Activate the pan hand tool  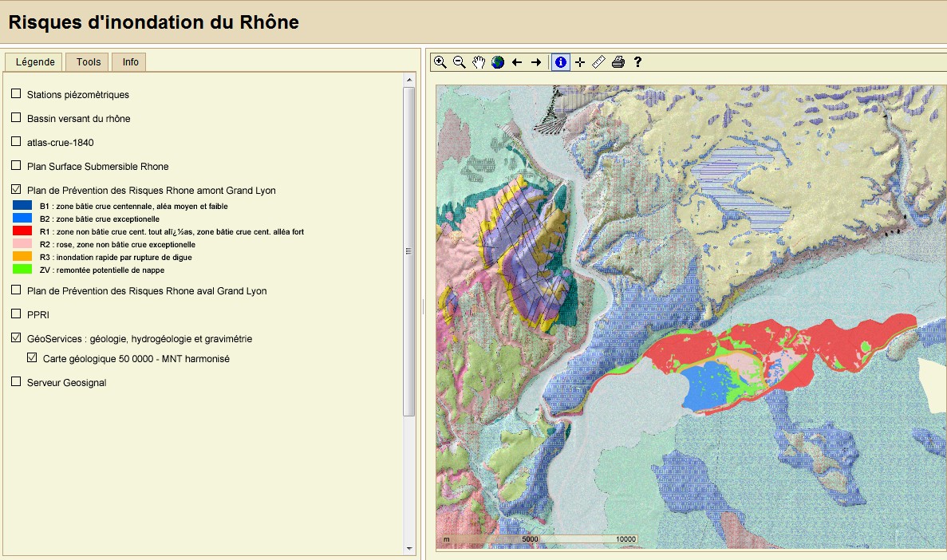pyautogui.click(x=479, y=62)
